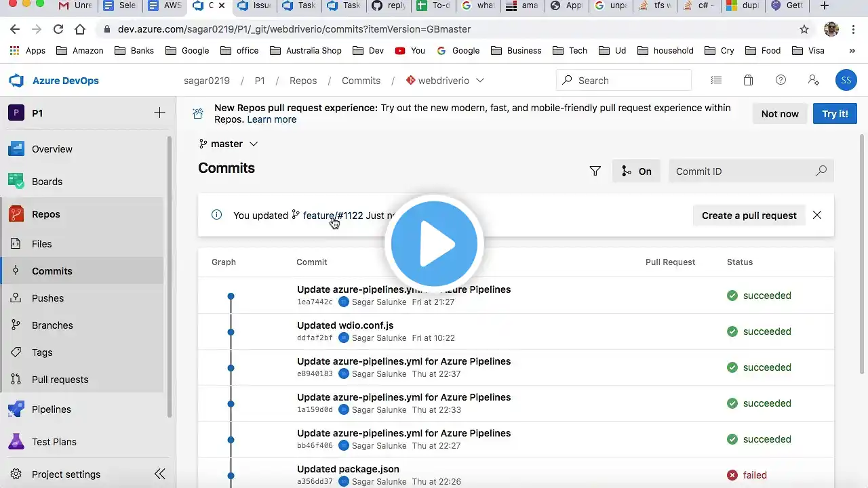Viewport: 868px width, 488px height.
Task: Click the browser address bar URL
Action: click(x=294, y=29)
